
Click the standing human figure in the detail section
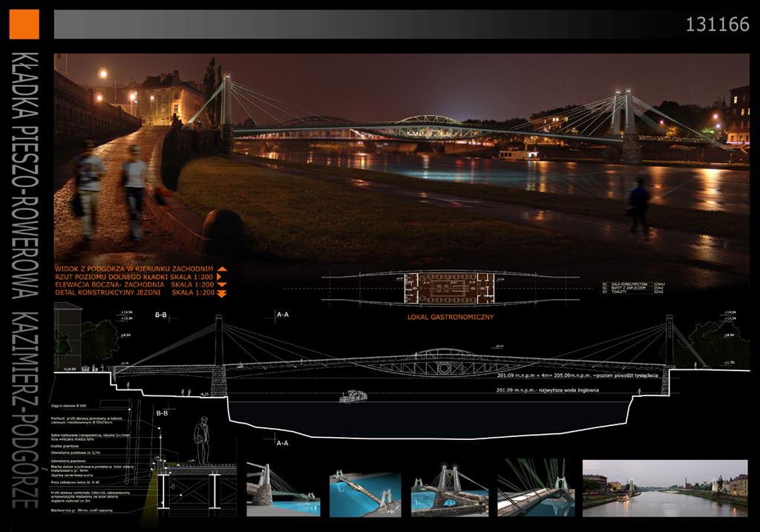200,440
